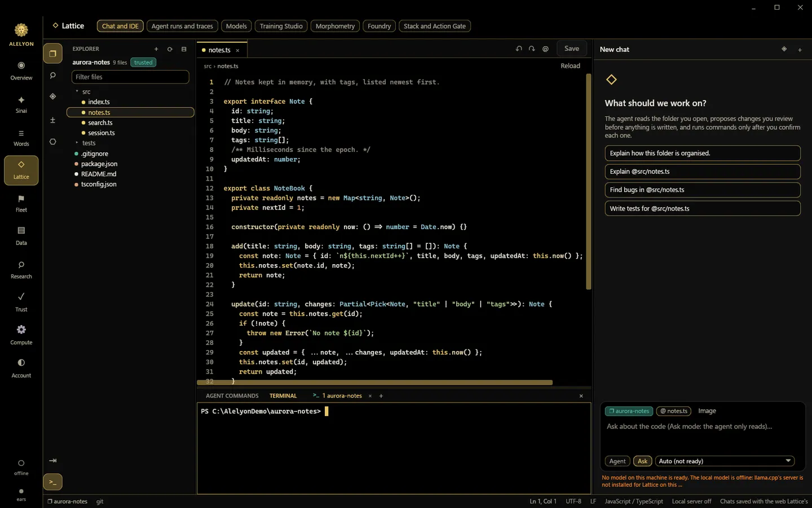Focus the chat message input box
The height and width of the screenshot is (508, 812).
703,435
